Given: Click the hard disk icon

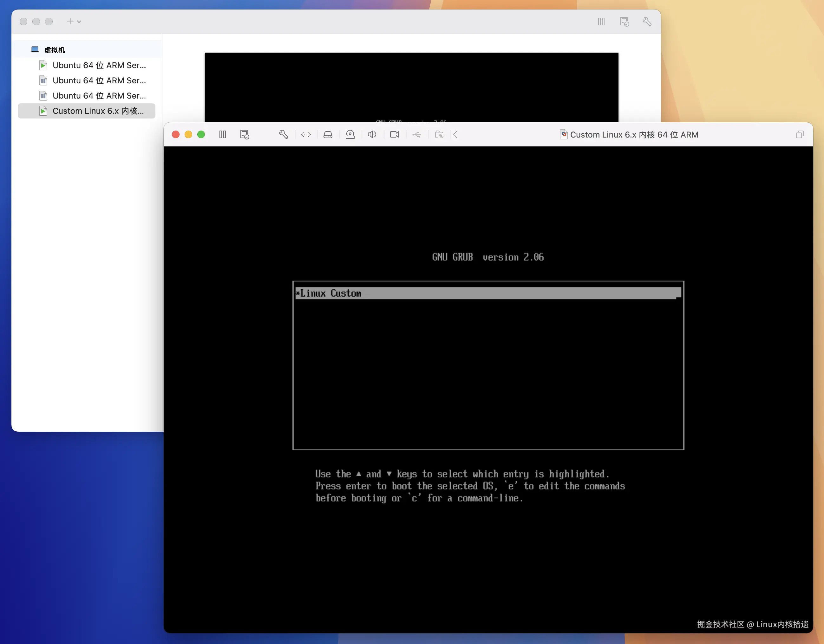Looking at the screenshot, I should [328, 135].
